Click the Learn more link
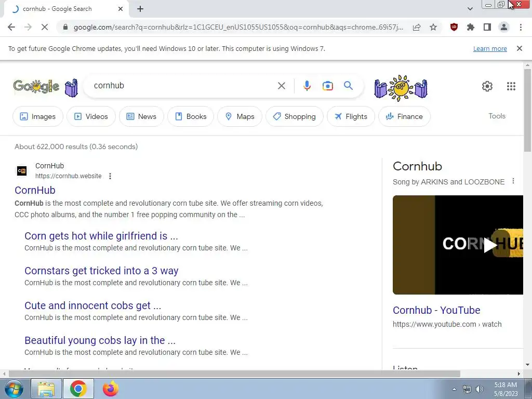The width and height of the screenshot is (532, 399). (x=490, y=48)
